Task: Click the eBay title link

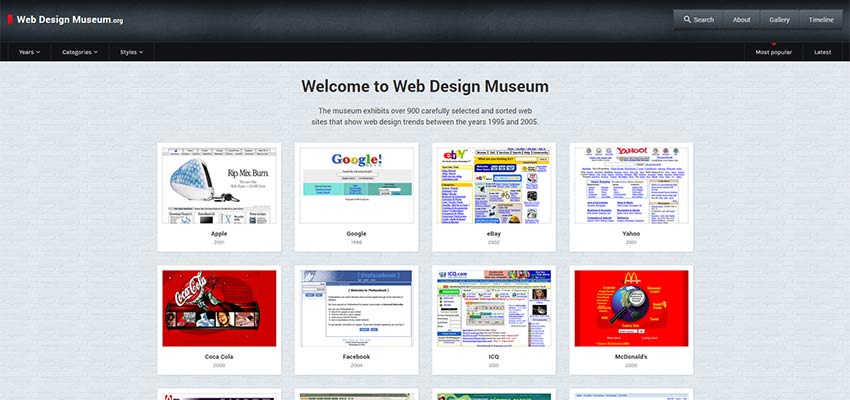Action: coord(494,234)
